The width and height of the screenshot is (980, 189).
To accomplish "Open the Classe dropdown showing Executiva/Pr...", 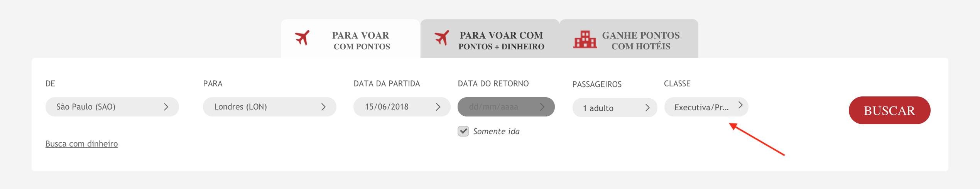I will (706, 107).
